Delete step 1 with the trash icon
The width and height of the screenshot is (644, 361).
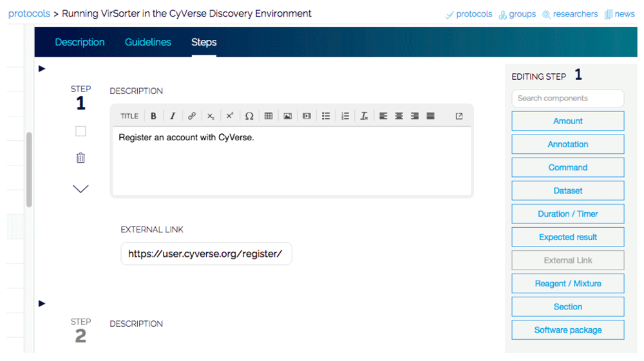(80, 158)
